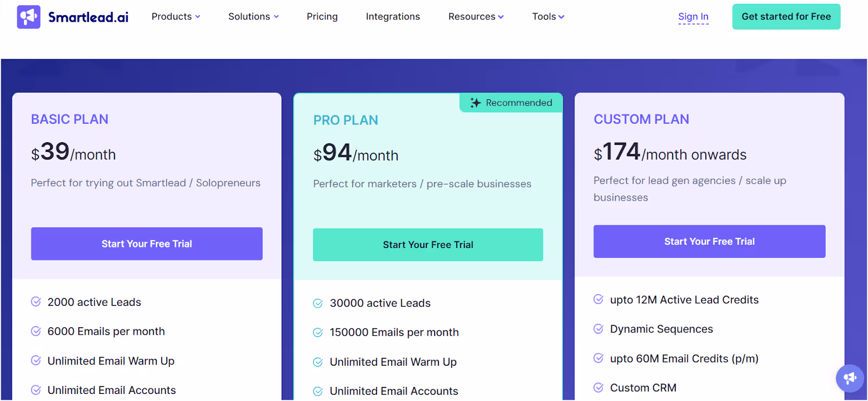Click Pro plan Unlimited Email Accounts checkmark
Viewport: 868px width, 401px height.
click(318, 391)
